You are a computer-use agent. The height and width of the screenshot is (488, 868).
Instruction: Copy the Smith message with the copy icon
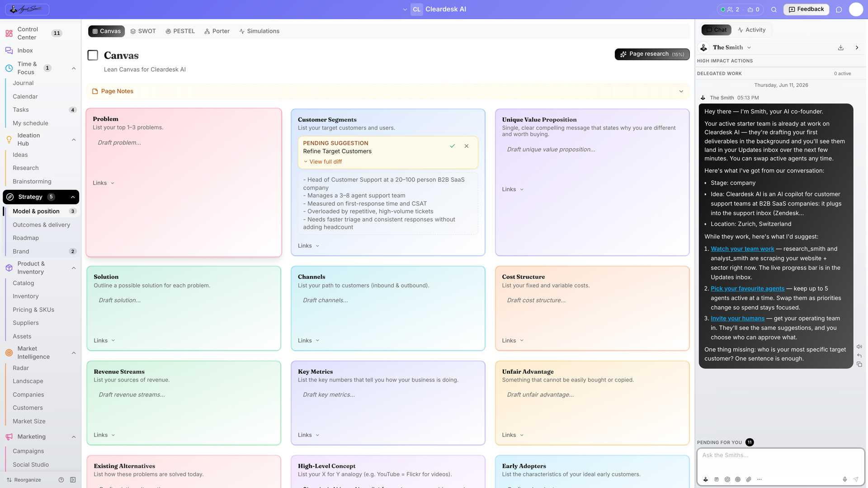[859, 364]
